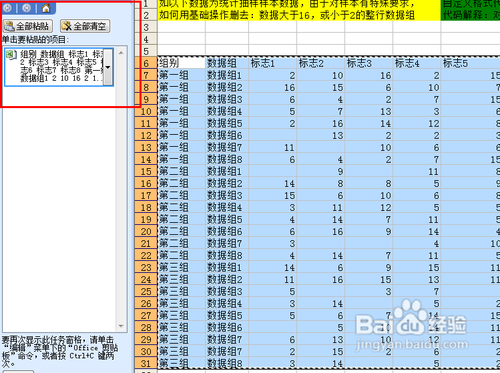Viewport: 500px width, 373px height.
Task: Click value 12 in row 18 under 标志3
Action: (x=369, y=207)
